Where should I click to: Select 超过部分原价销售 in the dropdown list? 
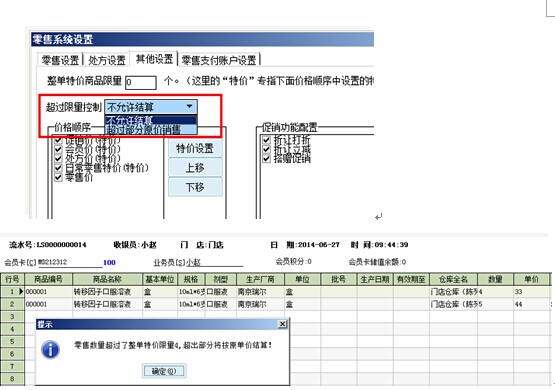click(150, 130)
